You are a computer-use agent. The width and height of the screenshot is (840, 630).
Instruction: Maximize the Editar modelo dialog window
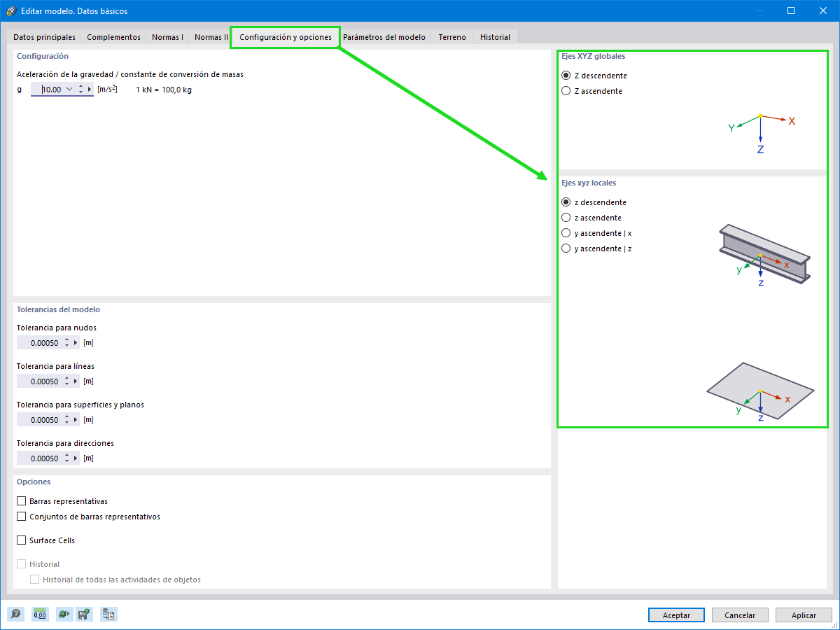coord(791,10)
